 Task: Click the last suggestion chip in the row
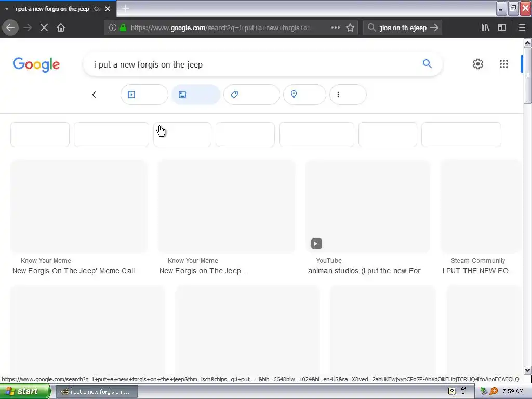pos(461,135)
